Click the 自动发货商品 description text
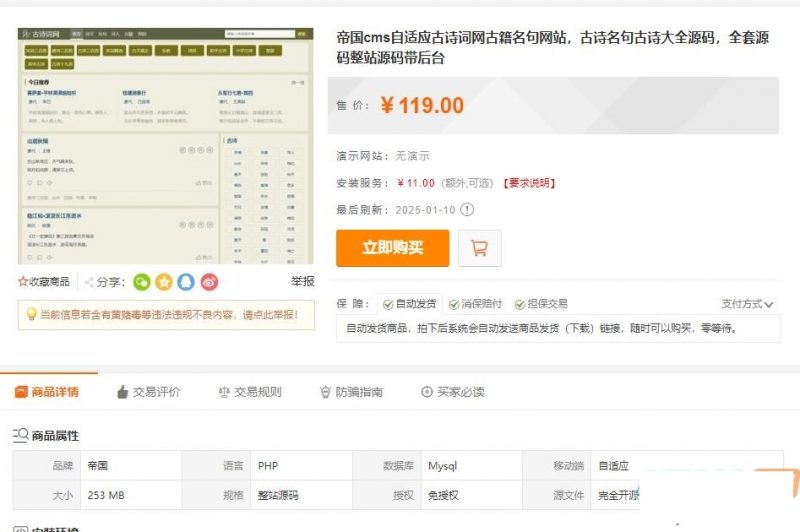This screenshot has width=800, height=532. pyautogui.click(x=542, y=328)
